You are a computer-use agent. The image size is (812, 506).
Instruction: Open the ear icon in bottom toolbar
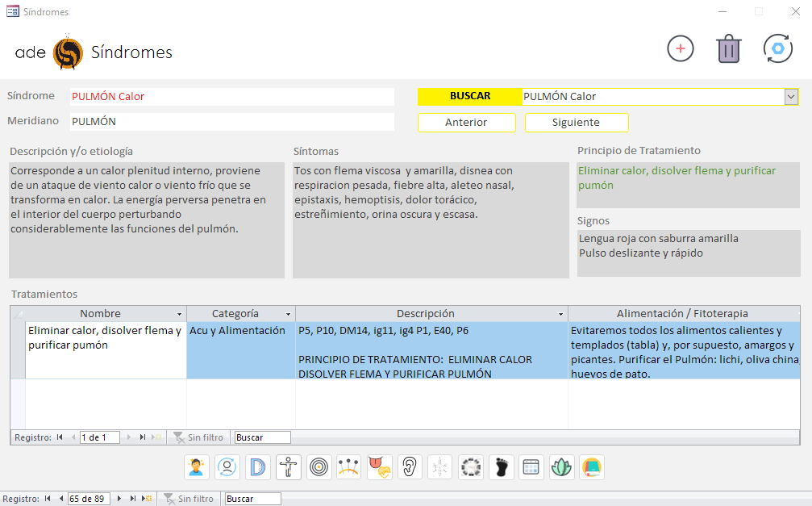coord(410,467)
